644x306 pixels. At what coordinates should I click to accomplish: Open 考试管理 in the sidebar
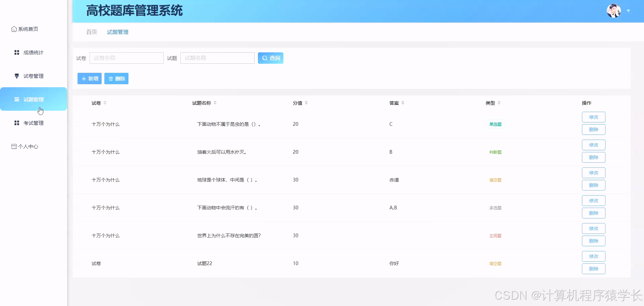click(34, 123)
